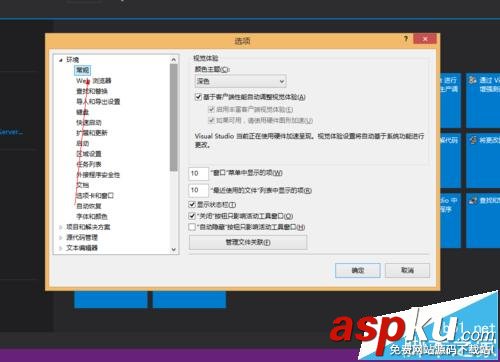Click the 确定 button
Viewport: 500px width, 362px height.
358,270
